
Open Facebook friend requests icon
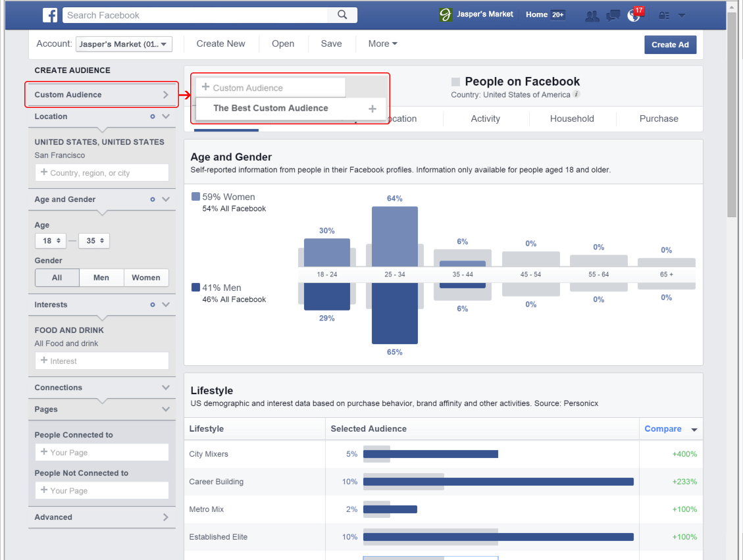[x=592, y=14]
